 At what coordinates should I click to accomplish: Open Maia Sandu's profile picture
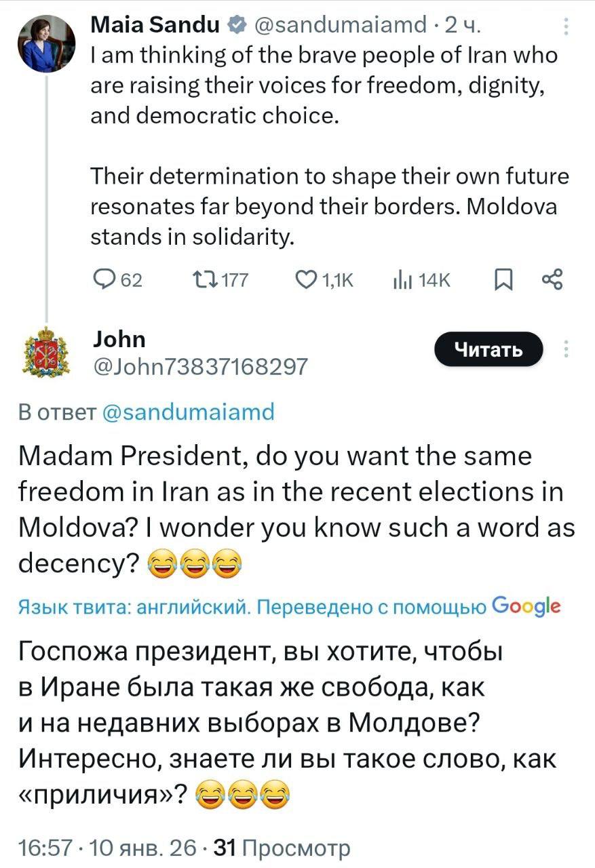pos(47,43)
